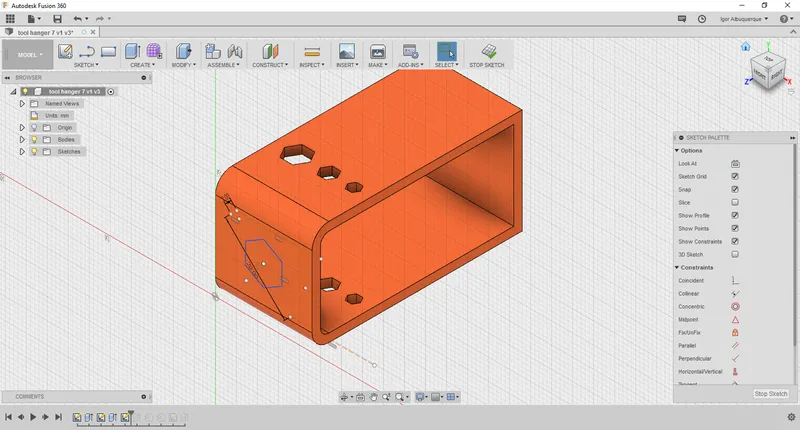
Task: Open the data panel grid icon
Action: 10,19
